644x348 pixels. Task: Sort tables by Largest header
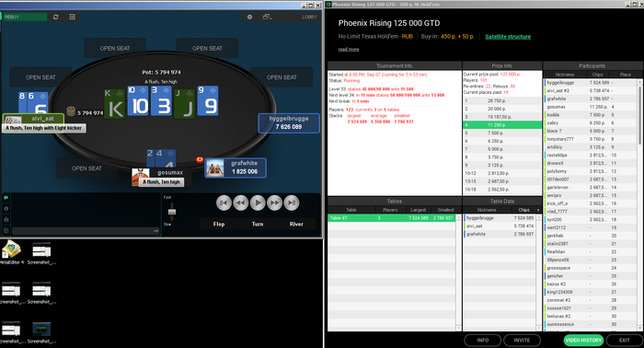pyautogui.click(x=418, y=210)
